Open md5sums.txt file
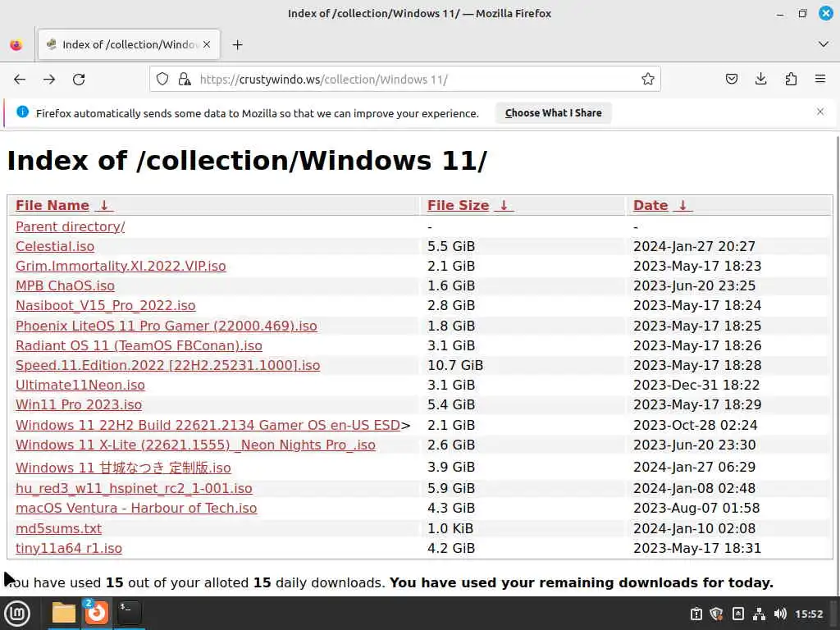840x630 pixels. [x=58, y=529]
